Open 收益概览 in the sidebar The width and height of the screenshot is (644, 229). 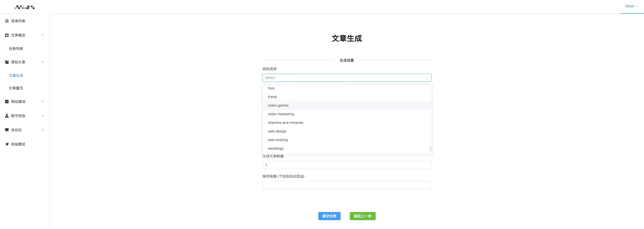[18, 144]
